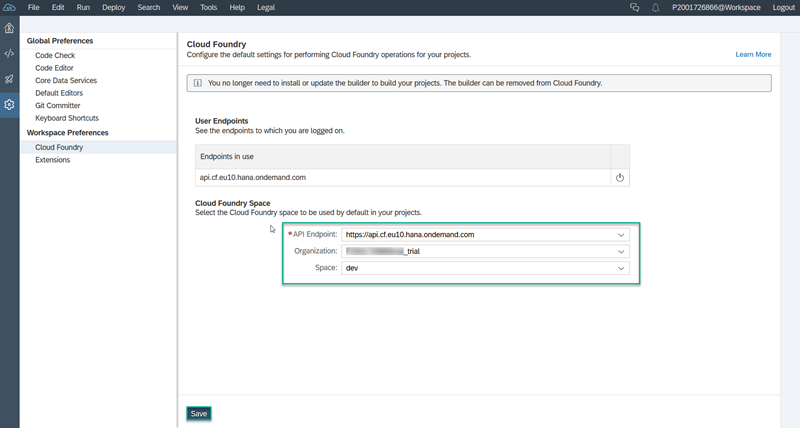Click the User Endpoints heading
This screenshot has width=800, height=428.
[221, 121]
